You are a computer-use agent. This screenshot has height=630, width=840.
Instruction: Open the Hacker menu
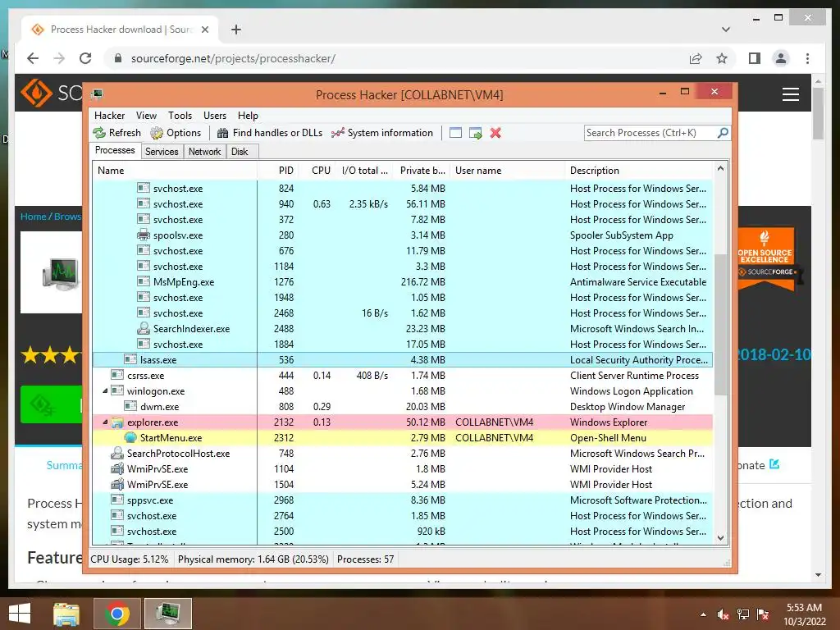109,116
